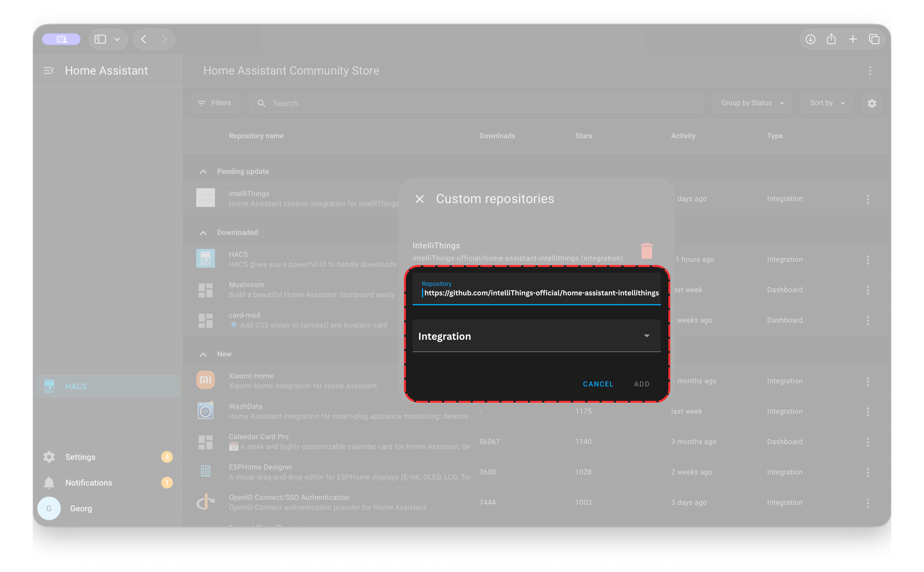Click the Calendar Card Pro dashboard icon

click(x=205, y=442)
